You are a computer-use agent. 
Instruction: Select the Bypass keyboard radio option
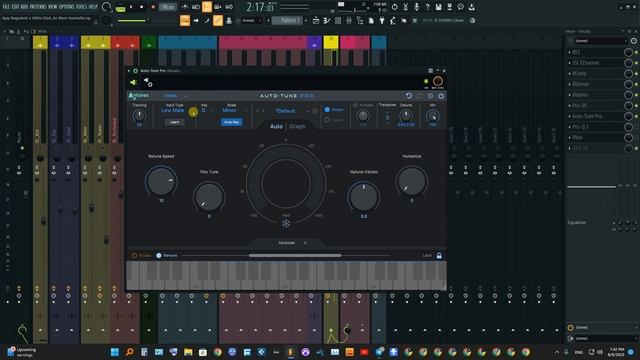click(134, 256)
